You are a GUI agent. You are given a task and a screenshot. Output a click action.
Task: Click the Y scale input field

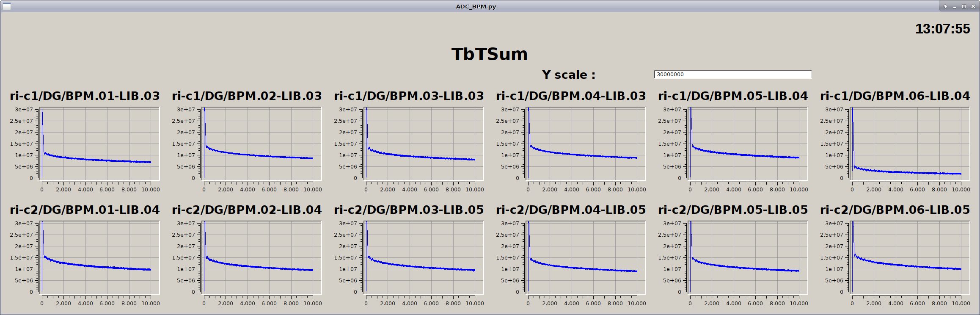pos(732,75)
